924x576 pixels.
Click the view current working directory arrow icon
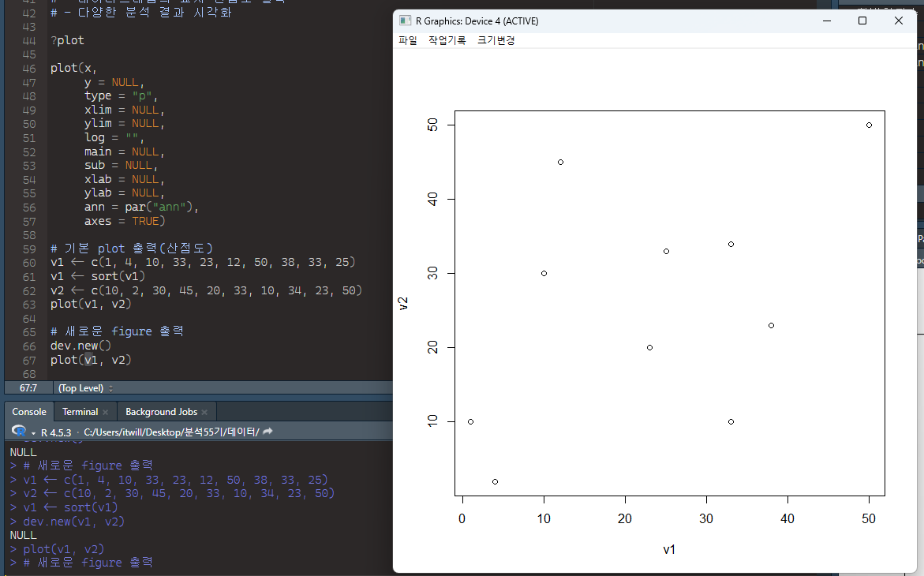(x=267, y=432)
